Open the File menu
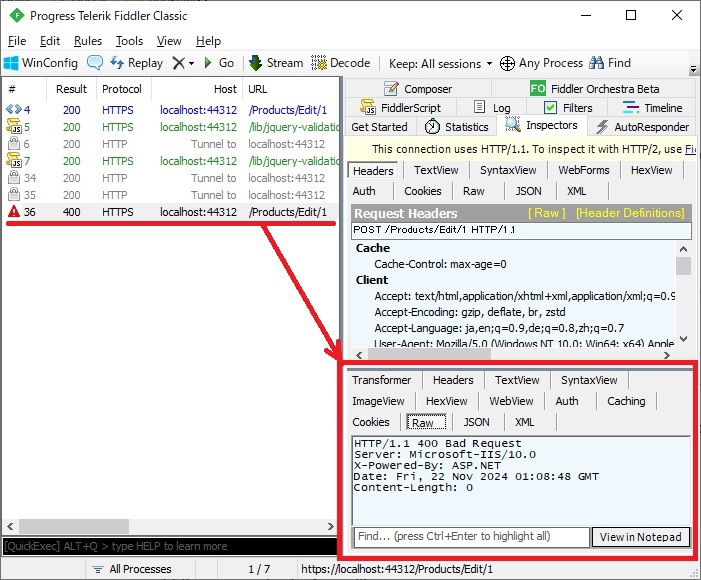This screenshot has height=580, width=701. pos(17,41)
